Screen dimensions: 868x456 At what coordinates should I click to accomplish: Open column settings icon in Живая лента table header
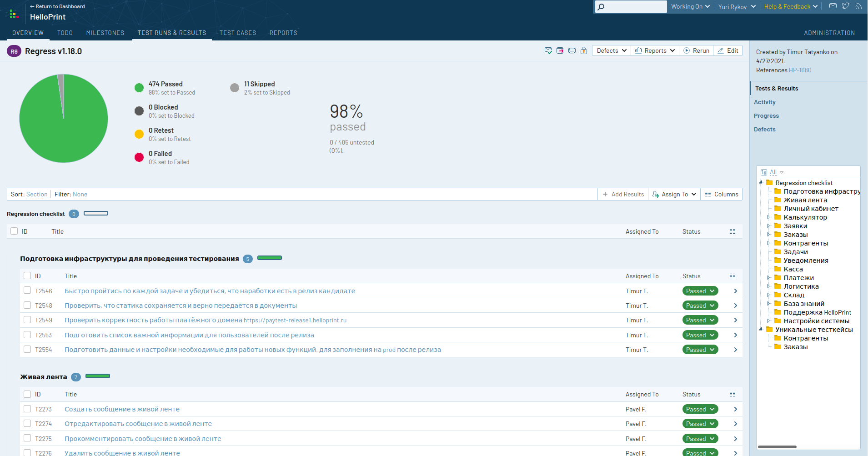[x=733, y=394]
